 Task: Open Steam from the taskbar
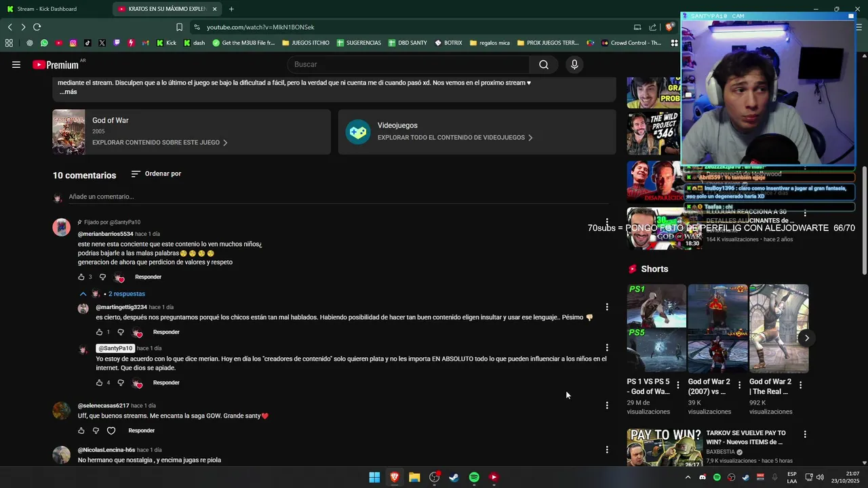point(454,477)
